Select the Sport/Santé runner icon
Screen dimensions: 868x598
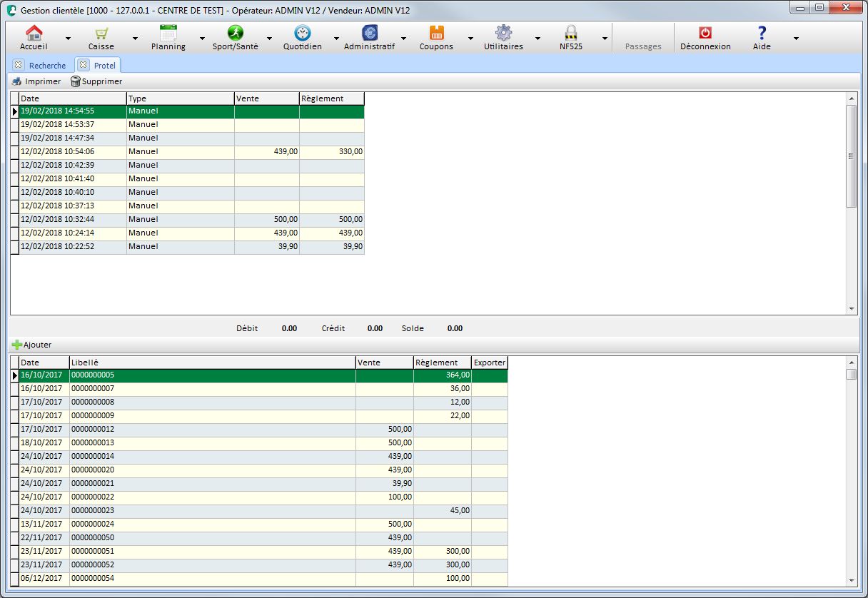pos(235,34)
